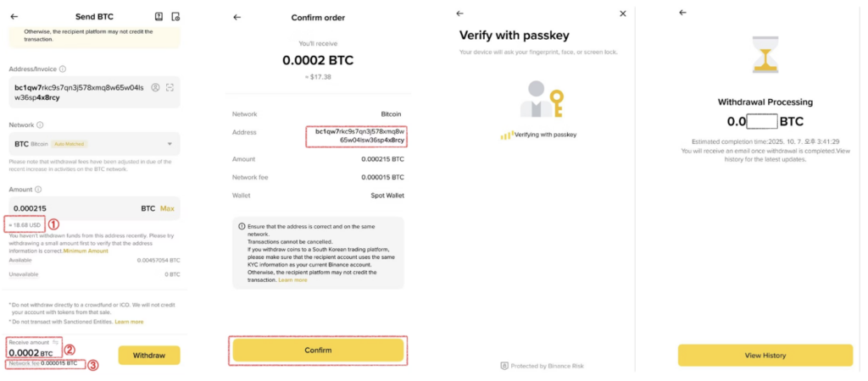Click the info icon next to Address/Invoice
Screen dimensions: 868x381
[x=63, y=69]
